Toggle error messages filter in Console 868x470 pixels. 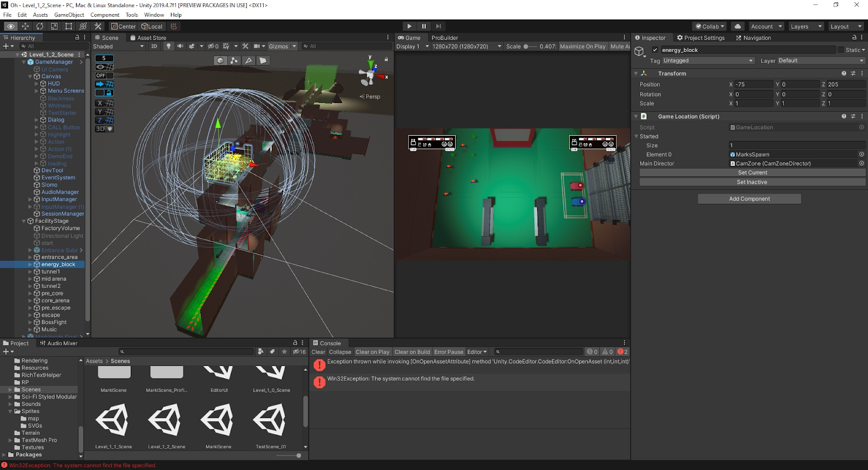click(622, 352)
